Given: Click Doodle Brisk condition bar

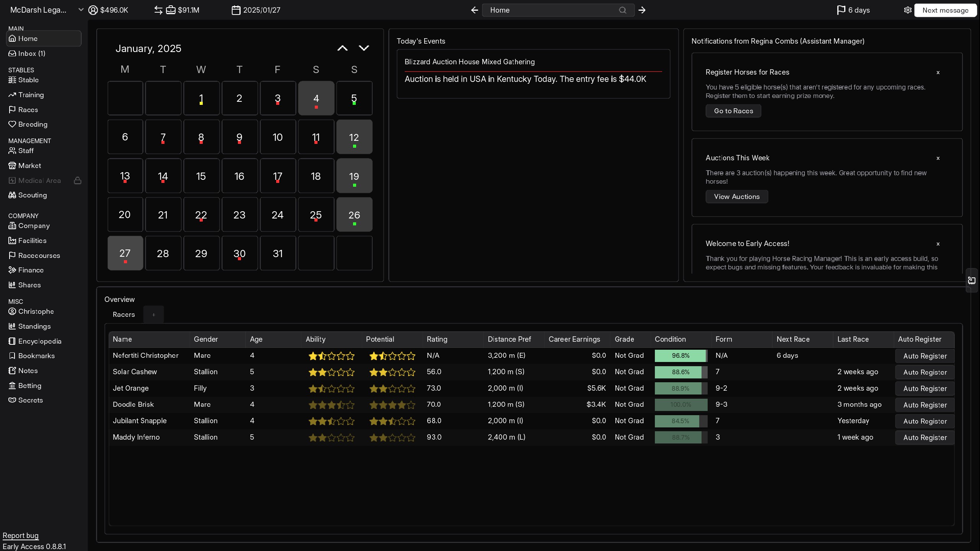Looking at the screenshot, I should click(680, 404).
